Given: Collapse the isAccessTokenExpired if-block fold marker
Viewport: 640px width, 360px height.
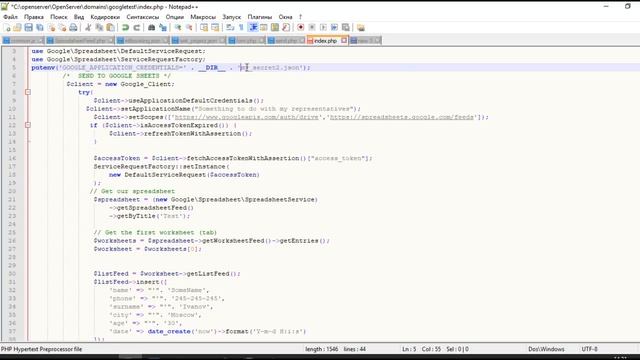Looking at the screenshot, I should [x=28, y=125].
